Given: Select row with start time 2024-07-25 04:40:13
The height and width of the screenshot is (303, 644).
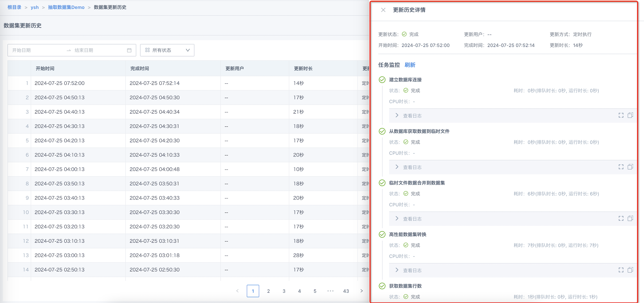Looking at the screenshot, I should pos(189,112).
